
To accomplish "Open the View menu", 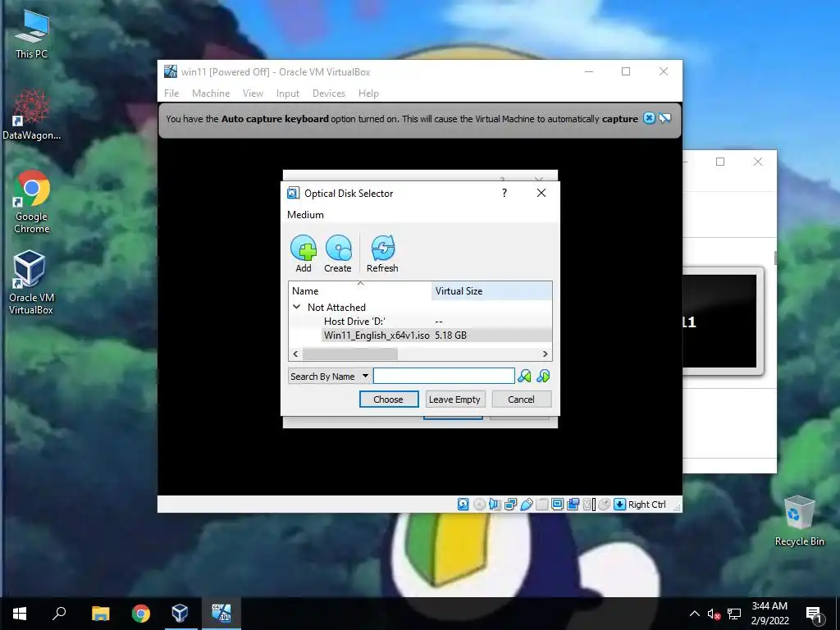I will point(253,94).
